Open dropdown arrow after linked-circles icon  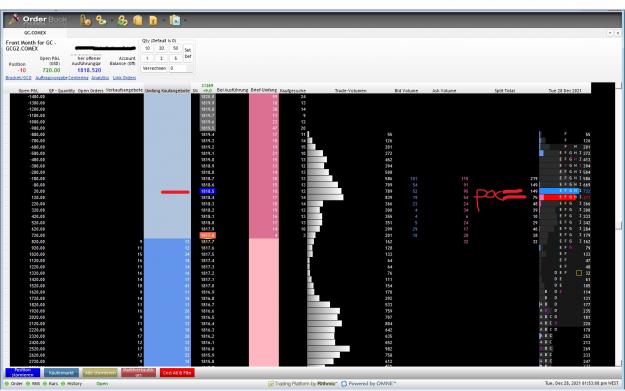pos(112,20)
